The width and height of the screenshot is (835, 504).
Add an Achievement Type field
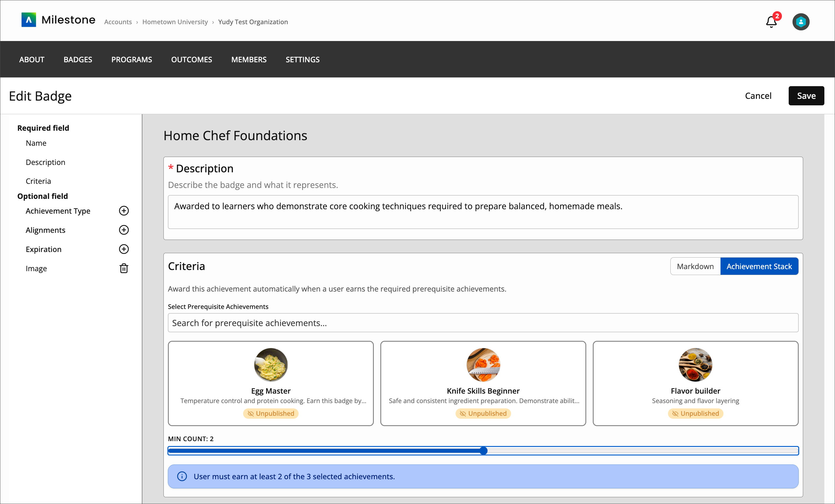124,211
